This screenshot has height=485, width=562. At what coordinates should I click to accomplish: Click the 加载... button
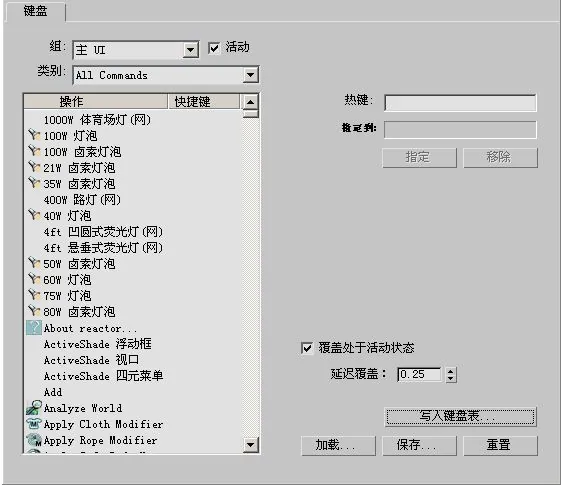tap(338, 446)
